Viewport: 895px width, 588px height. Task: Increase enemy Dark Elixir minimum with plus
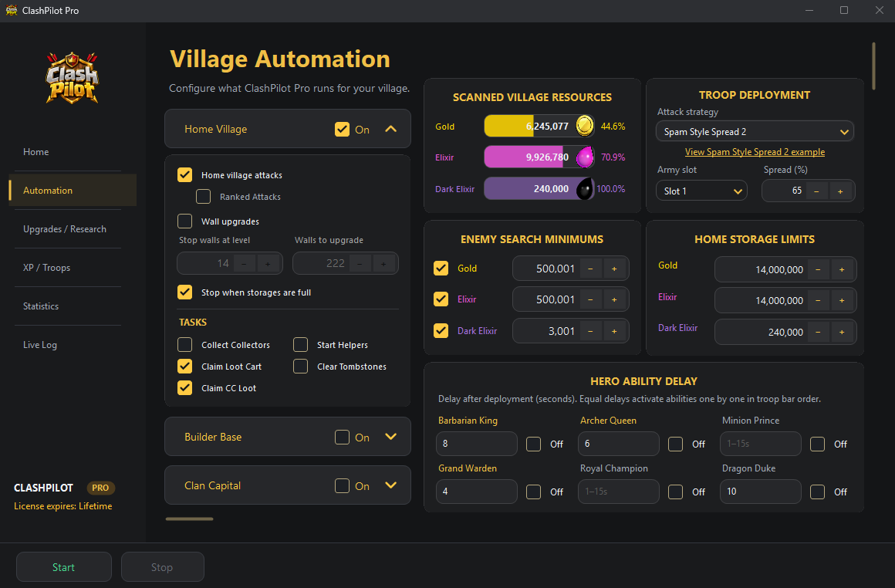coord(614,331)
